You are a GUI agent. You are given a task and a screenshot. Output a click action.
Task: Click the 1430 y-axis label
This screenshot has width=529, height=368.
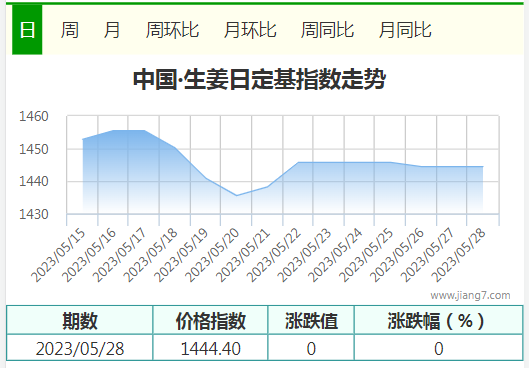tap(34, 214)
